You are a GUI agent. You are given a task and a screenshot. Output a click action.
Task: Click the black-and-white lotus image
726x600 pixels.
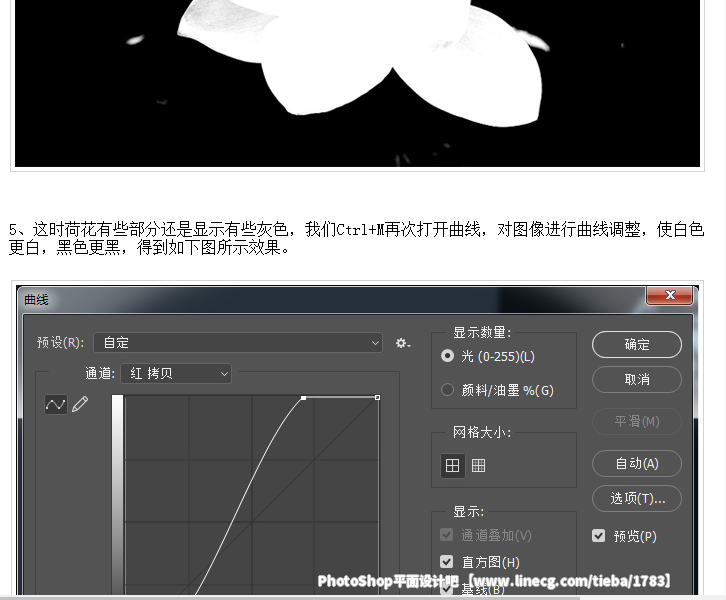tap(357, 83)
